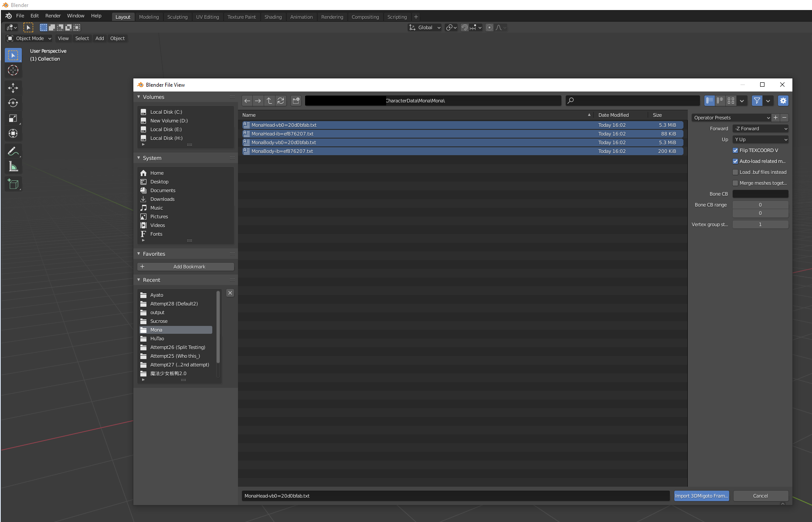Switch to vertical list display

coord(710,101)
